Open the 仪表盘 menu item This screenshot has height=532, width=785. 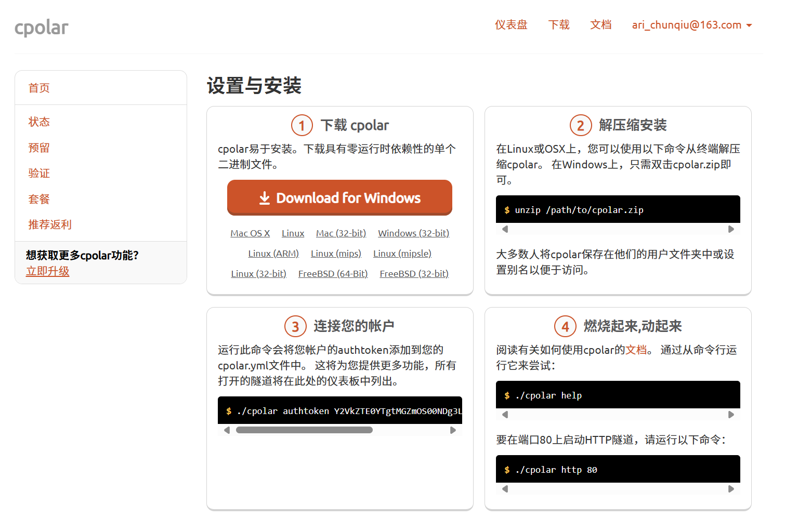coord(511,24)
